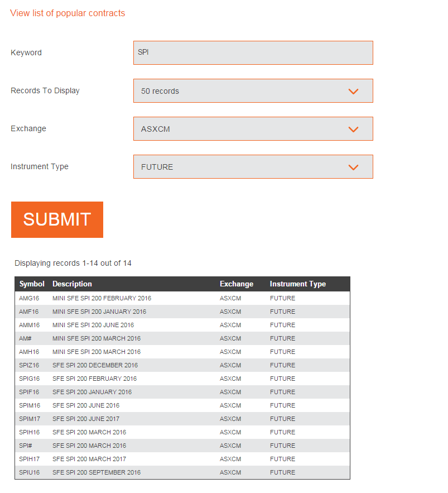Expand the Exchange dropdown chevron
This screenshot has height=493, width=448.
[x=353, y=129]
